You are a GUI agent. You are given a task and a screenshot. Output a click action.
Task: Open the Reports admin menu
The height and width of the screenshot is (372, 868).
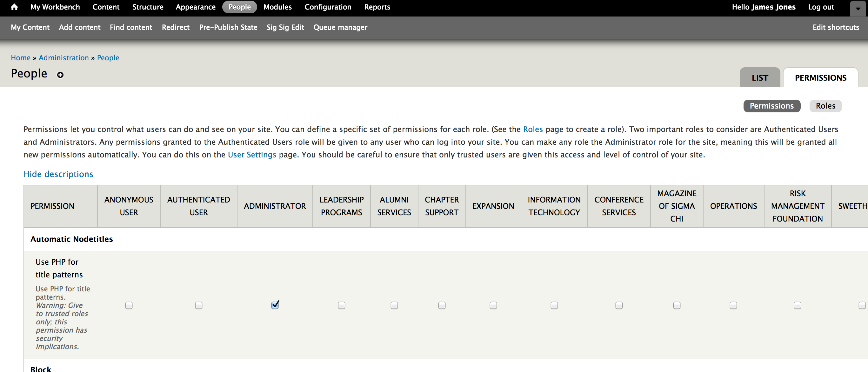[x=377, y=7]
